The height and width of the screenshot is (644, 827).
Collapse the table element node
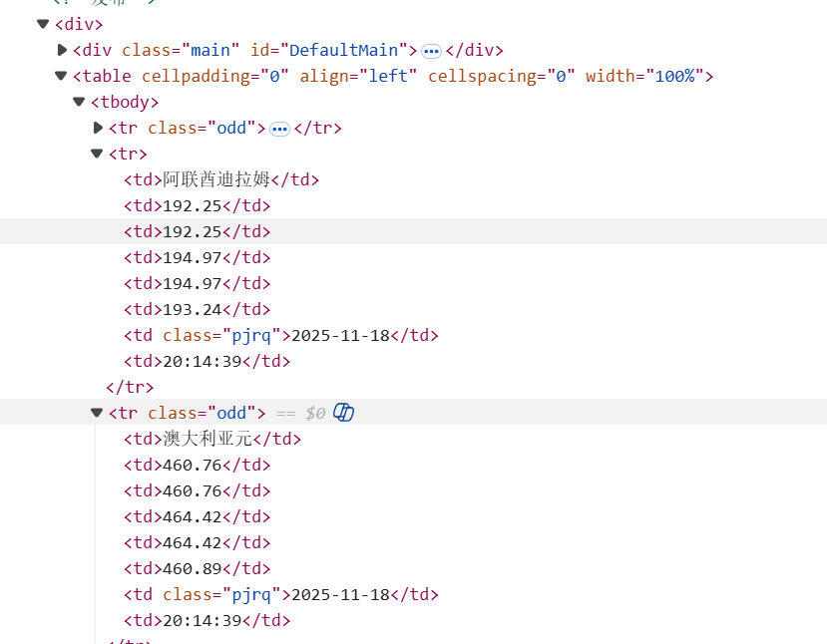pyautogui.click(x=61, y=76)
